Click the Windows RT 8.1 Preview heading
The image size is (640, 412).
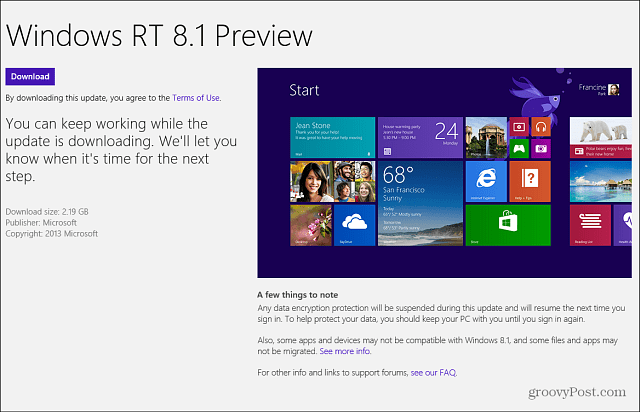pos(159,36)
